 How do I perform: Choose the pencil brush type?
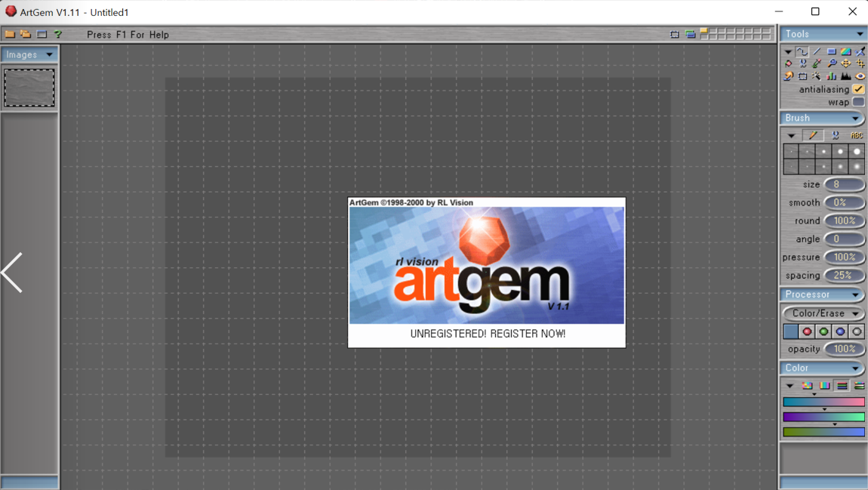pos(813,135)
